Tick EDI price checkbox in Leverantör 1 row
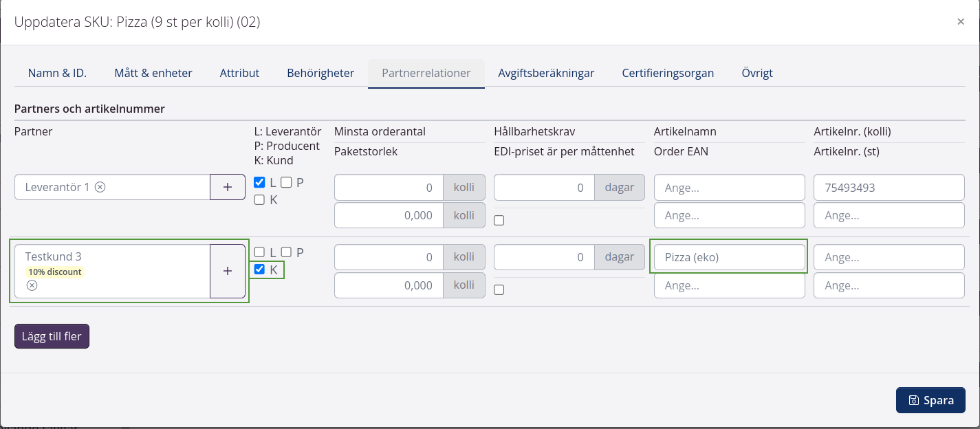980x429 pixels. click(499, 220)
